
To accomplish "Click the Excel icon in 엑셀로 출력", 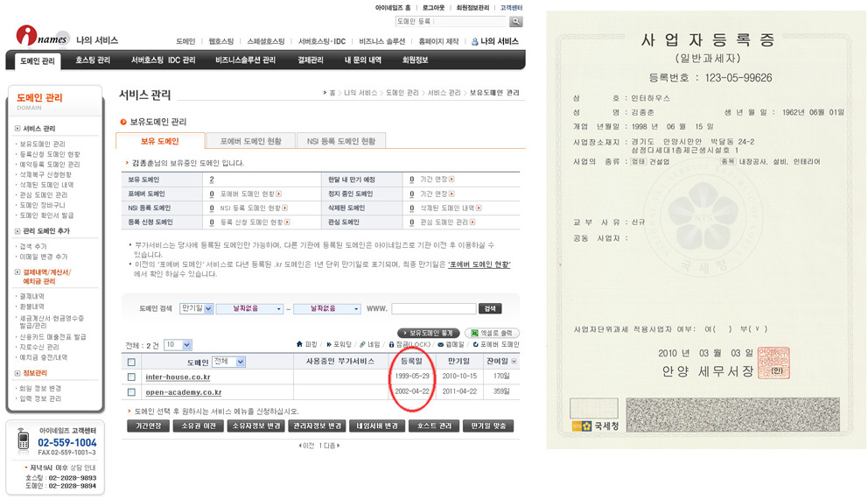I will 472,334.
